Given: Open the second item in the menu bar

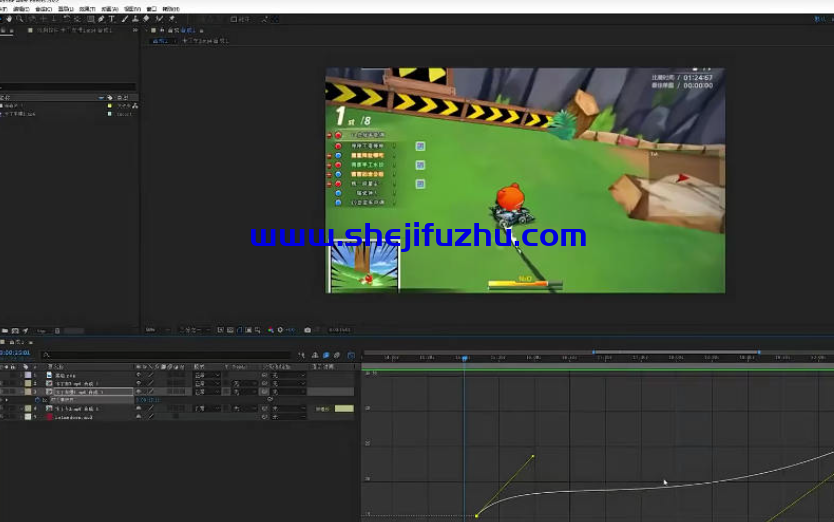Looking at the screenshot, I should (21, 9).
